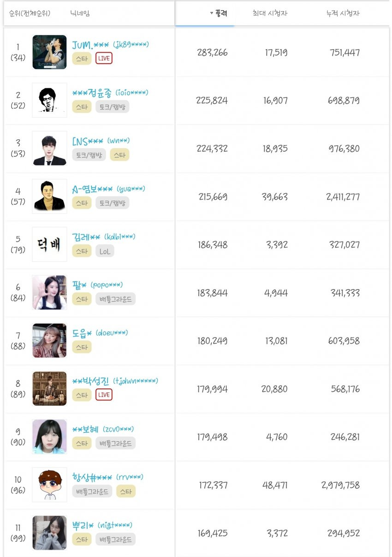Viewport: 392px width, 557px height.
Task: Click the portrait avatar of ***정윤종
Action: click(49, 100)
